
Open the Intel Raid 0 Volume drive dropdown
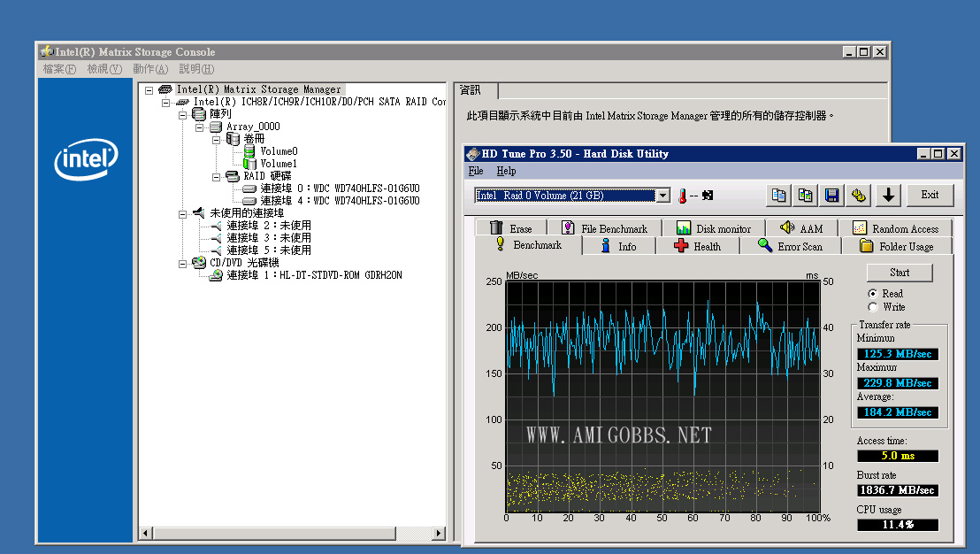(662, 196)
